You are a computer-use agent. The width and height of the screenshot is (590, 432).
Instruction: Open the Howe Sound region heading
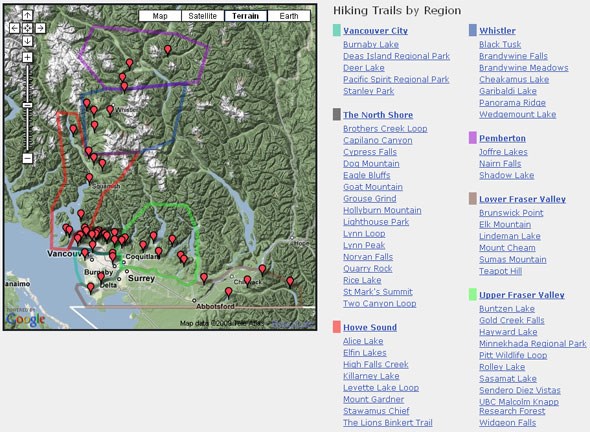(370, 327)
